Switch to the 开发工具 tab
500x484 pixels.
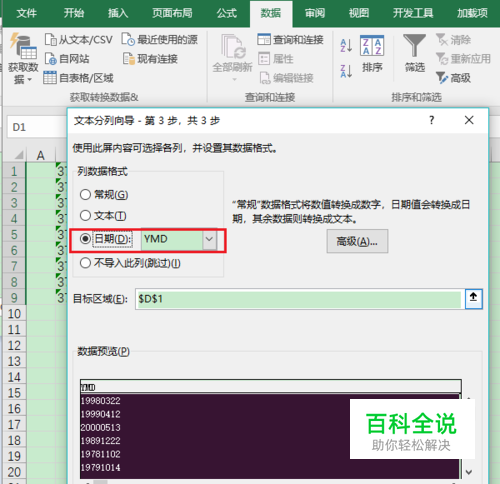tap(413, 13)
